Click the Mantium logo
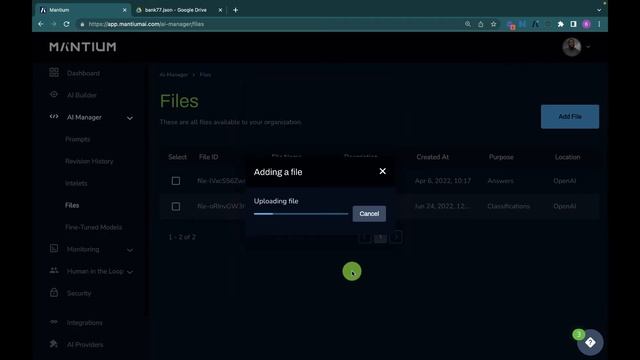The width and height of the screenshot is (640, 360). click(x=83, y=47)
